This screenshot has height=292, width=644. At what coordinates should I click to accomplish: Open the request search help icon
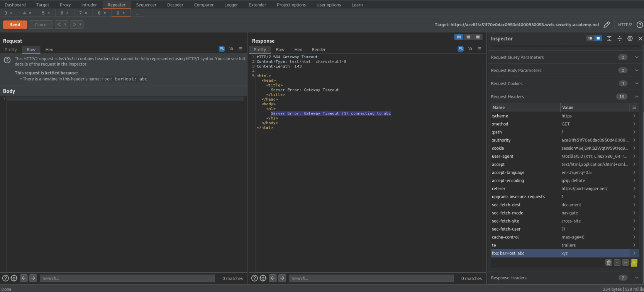[5, 278]
